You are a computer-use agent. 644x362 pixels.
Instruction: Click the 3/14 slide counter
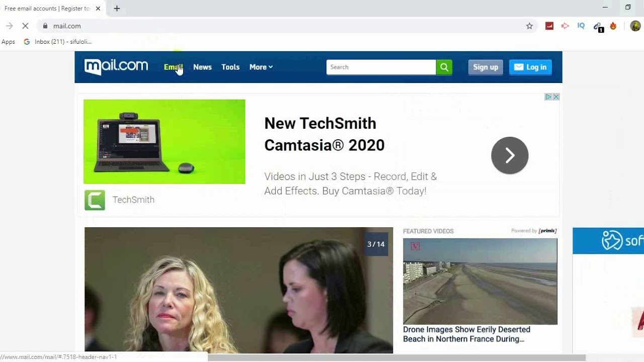pyautogui.click(x=376, y=244)
